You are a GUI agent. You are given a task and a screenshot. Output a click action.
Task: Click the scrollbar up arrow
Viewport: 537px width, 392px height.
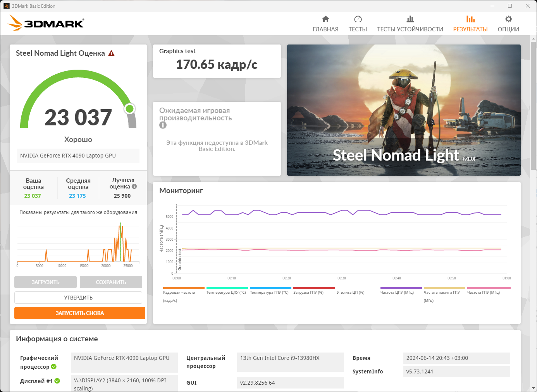click(533, 39)
